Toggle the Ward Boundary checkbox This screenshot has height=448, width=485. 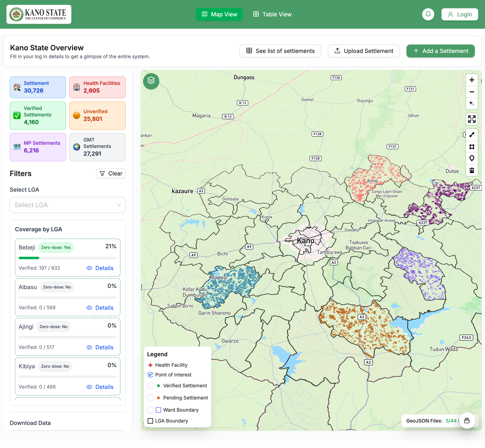pyautogui.click(x=150, y=410)
